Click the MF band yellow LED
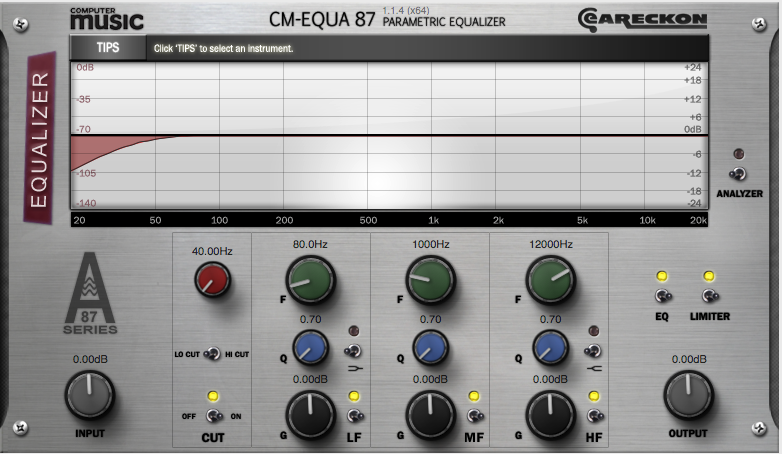The width and height of the screenshot is (782, 454). 474,396
